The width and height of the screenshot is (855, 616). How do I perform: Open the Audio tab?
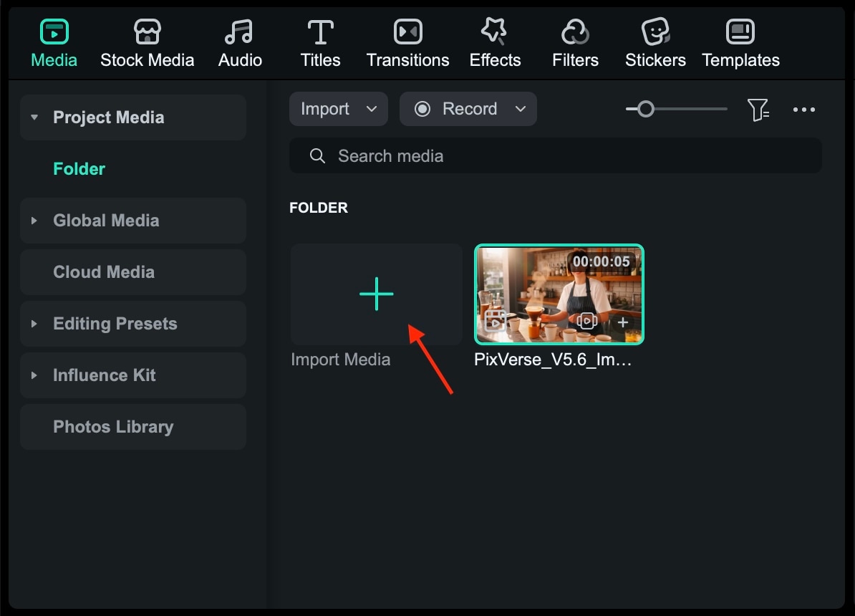[240, 32]
